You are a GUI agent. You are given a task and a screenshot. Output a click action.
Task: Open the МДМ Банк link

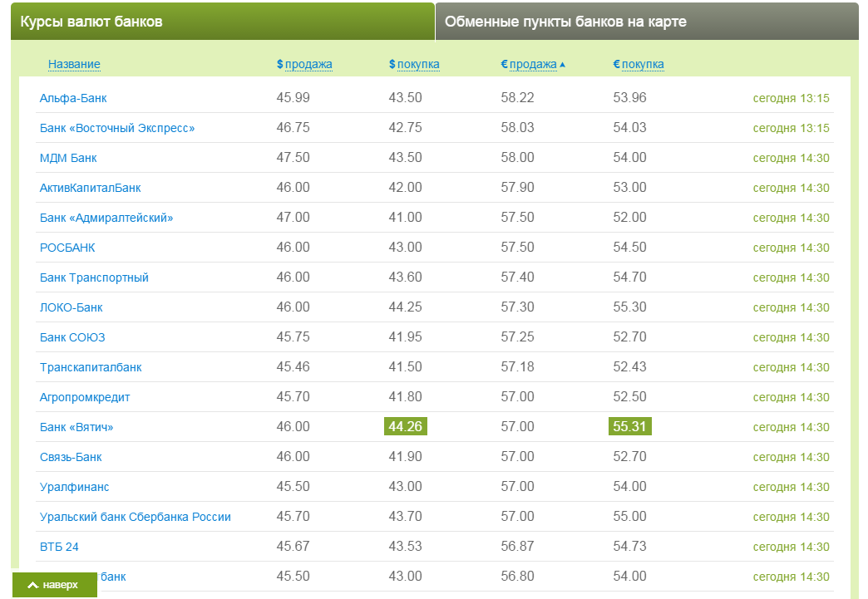tap(68, 158)
